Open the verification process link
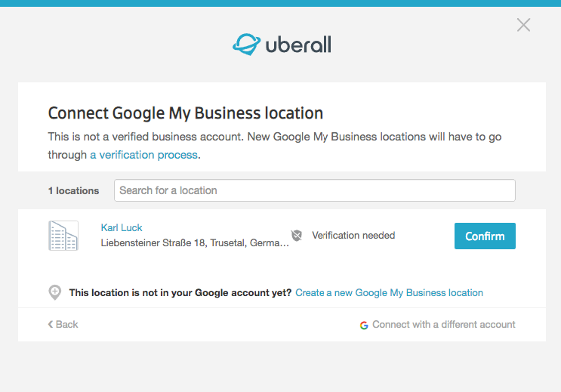 [x=143, y=155]
